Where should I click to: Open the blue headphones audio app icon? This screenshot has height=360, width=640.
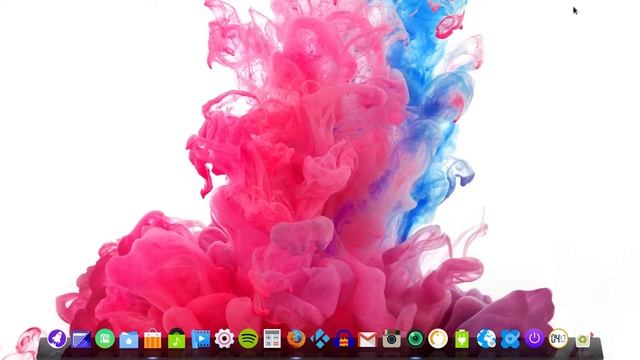click(x=344, y=339)
